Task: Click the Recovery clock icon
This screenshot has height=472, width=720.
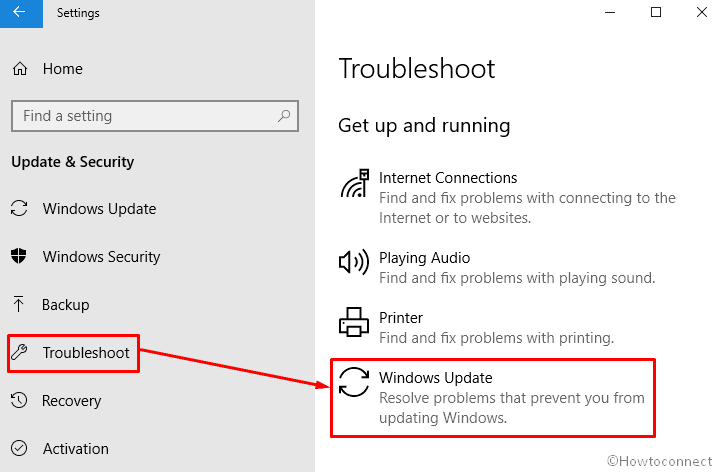Action: (x=19, y=400)
